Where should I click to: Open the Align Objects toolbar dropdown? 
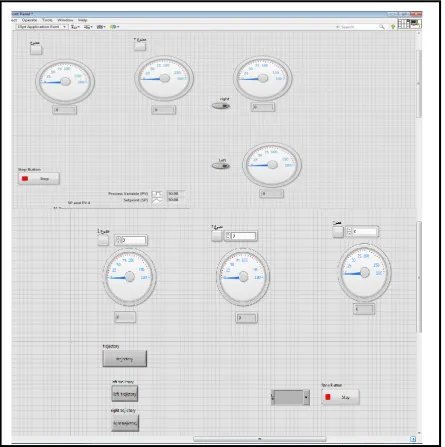pos(75,27)
